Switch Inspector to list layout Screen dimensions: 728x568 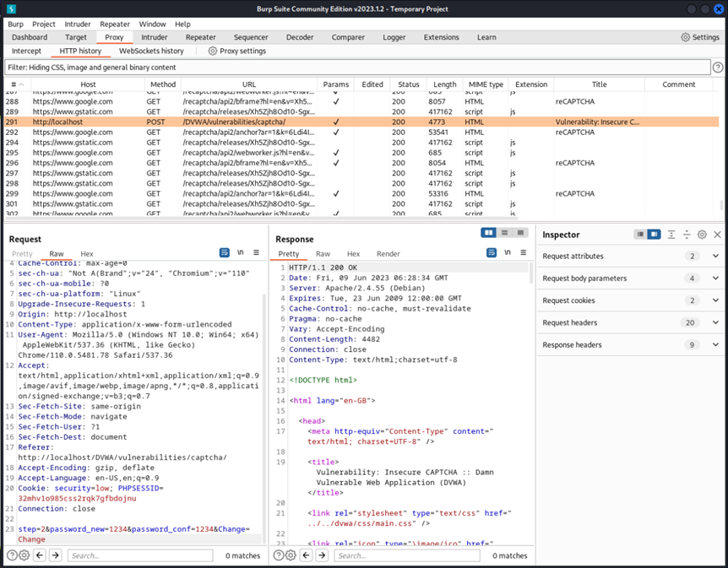click(640, 235)
